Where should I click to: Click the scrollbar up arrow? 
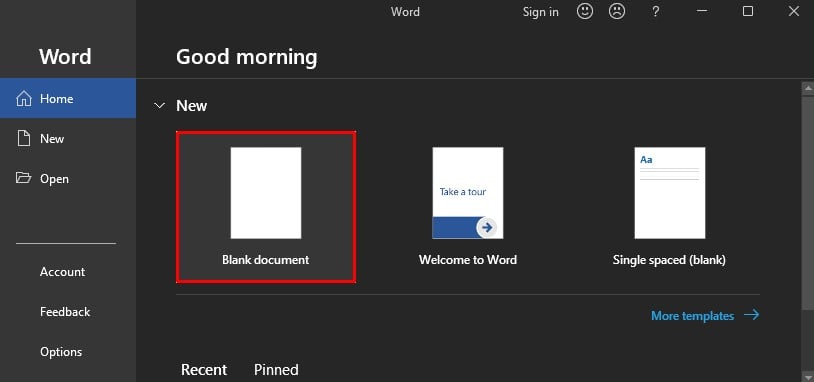point(808,89)
